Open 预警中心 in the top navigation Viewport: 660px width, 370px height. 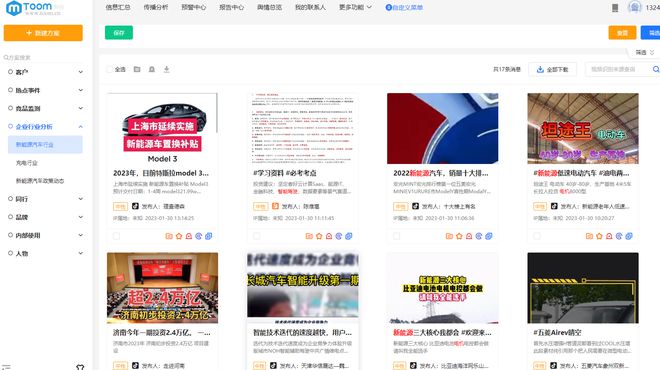194,7
